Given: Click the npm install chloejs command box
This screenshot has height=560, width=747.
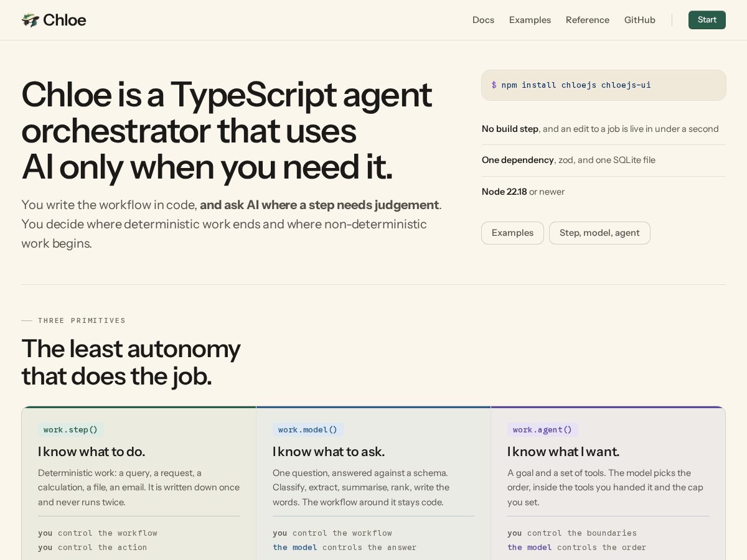Looking at the screenshot, I should (x=603, y=85).
